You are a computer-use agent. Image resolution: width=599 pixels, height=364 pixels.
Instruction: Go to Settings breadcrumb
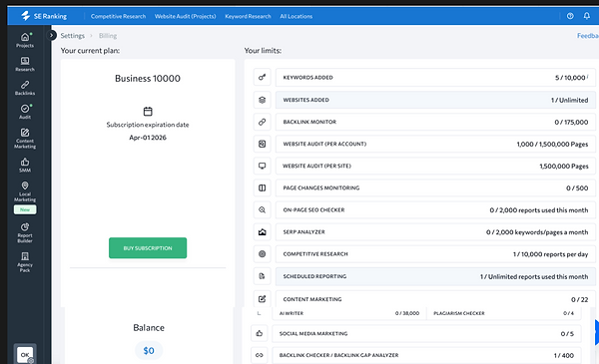point(73,36)
